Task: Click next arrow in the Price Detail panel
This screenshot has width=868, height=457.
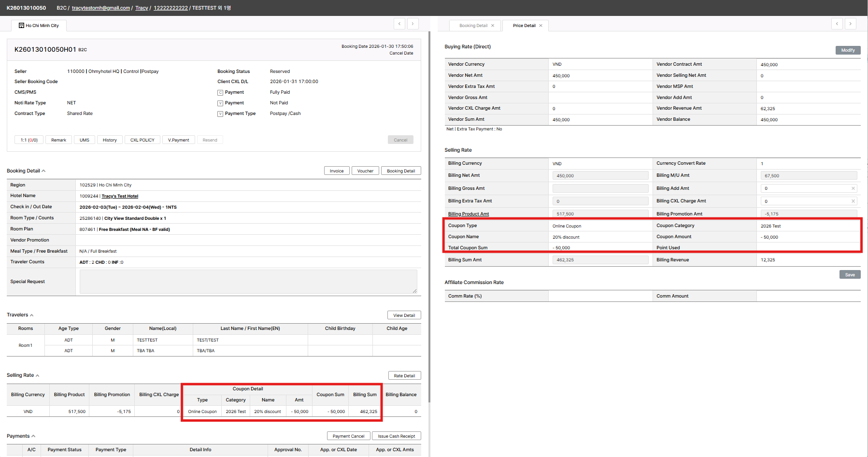Action: [851, 24]
